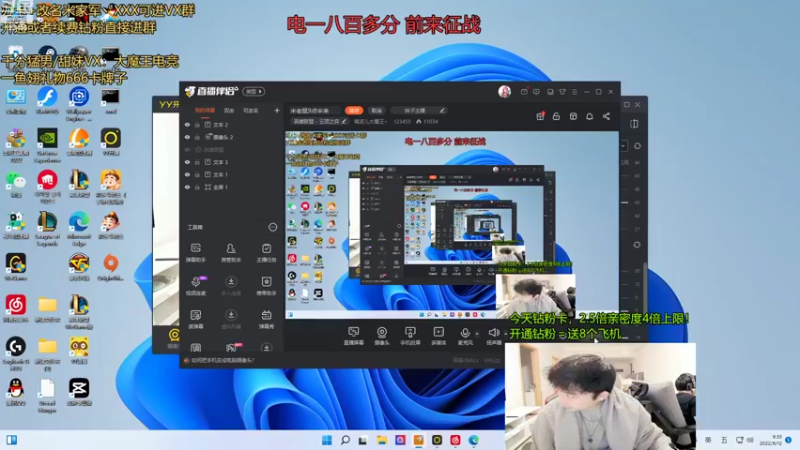The image size is (800, 450).
Task: Open GeForce Experience desktop icon
Action: coord(47,145)
